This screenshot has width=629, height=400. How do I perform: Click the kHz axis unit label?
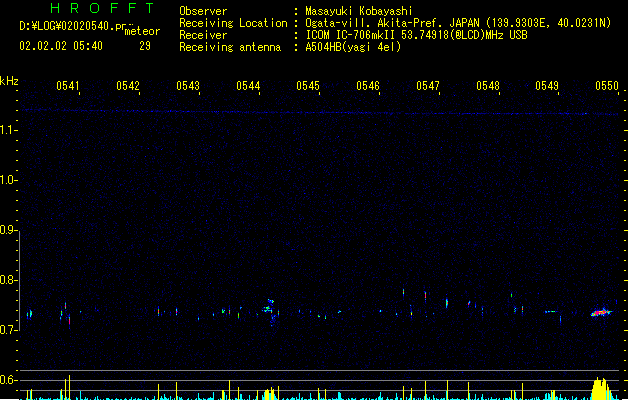[9, 81]
